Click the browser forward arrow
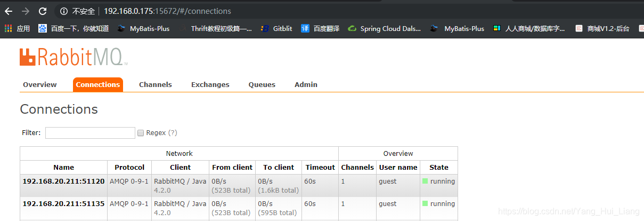 point(26,11)
